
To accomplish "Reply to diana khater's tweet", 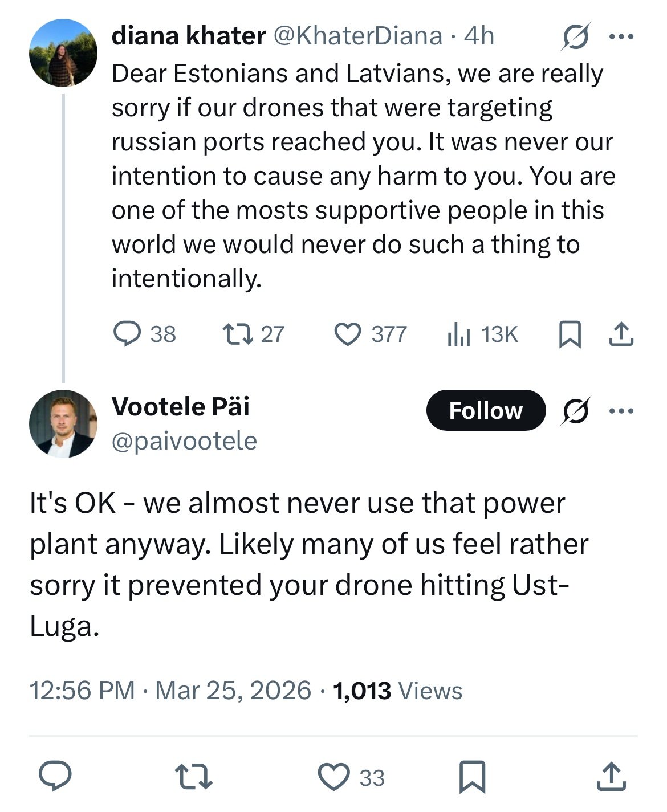I will click(x=127, y=334).
